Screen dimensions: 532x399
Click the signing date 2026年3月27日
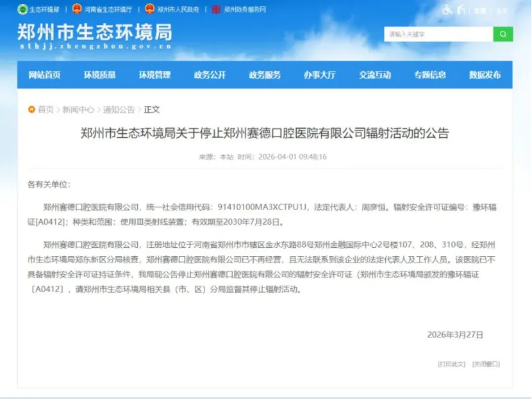[455, 335]
